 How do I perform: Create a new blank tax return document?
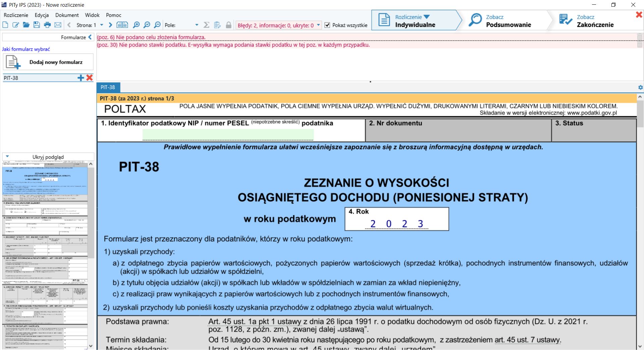coord(5,25)
